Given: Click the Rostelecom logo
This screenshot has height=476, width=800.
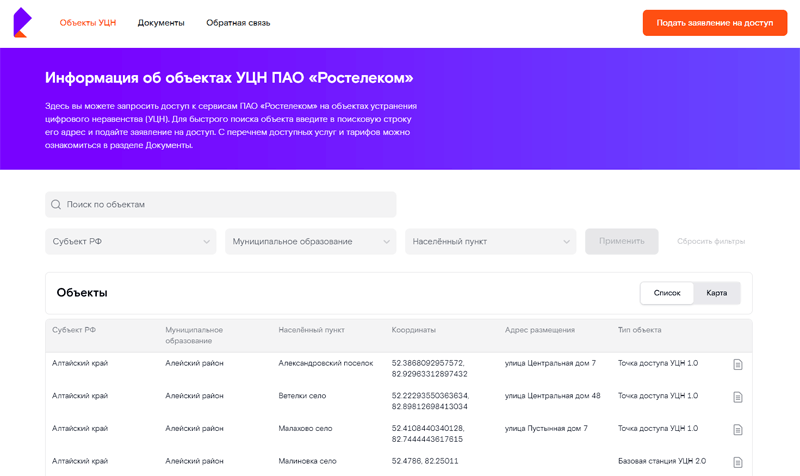Looking at the screenshot, I should click(22, 22).
